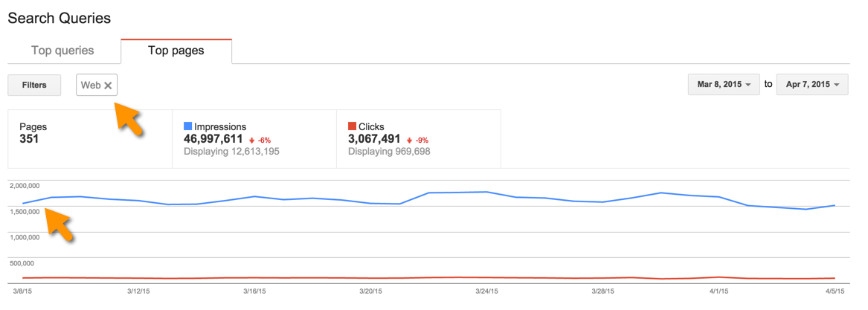Click the Web filter label
The image size is (868, 310).
pos(91,85)
